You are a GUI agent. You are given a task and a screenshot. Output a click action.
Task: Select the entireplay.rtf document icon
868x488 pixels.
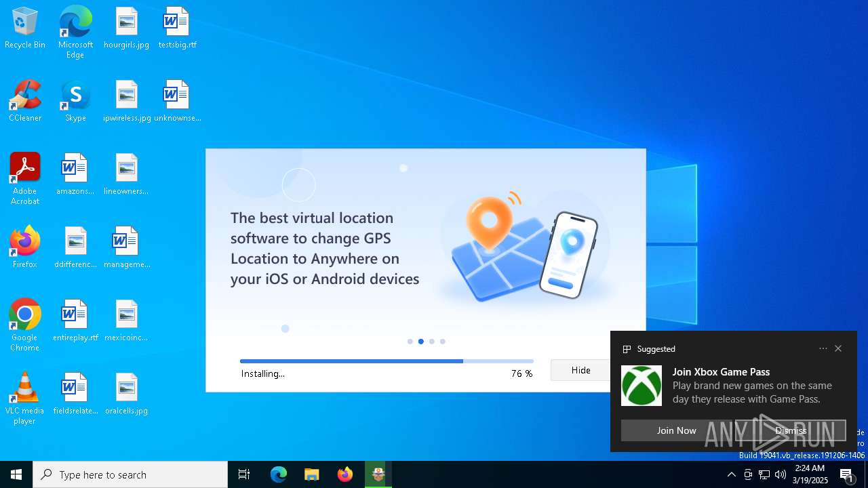tap(75, 321)
